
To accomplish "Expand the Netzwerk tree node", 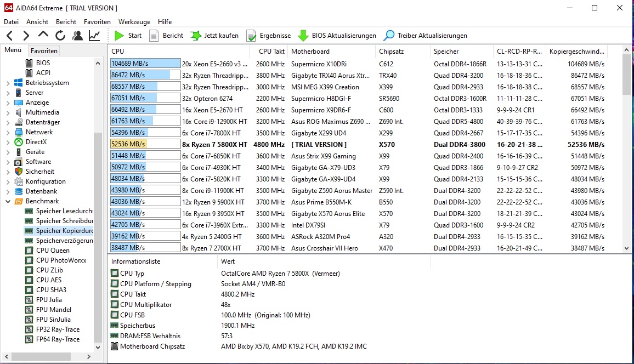I will [x=8, y=132].
